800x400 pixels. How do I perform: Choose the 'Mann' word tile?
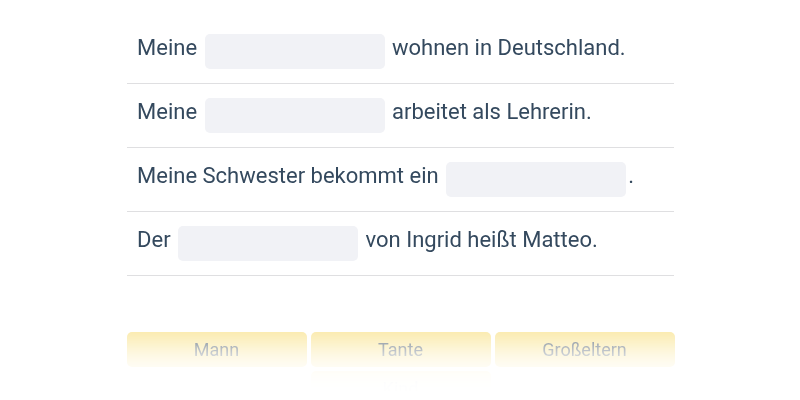[216, 350]
